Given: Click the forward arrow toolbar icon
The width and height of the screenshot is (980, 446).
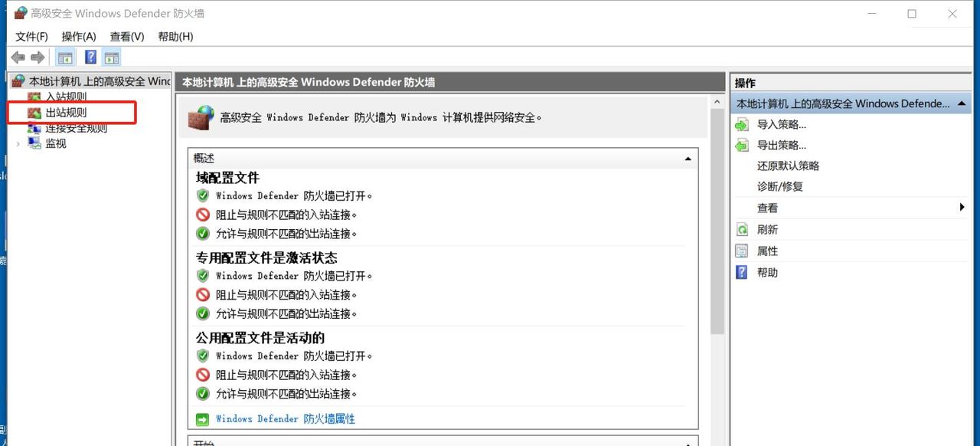Looking at the screenshot, I should point(38,57).
